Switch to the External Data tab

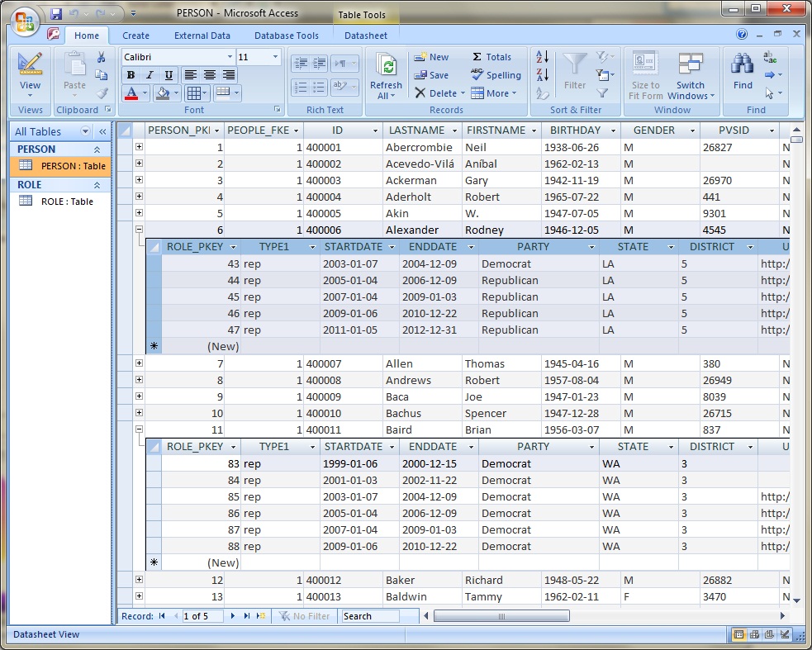coord(202,36)
